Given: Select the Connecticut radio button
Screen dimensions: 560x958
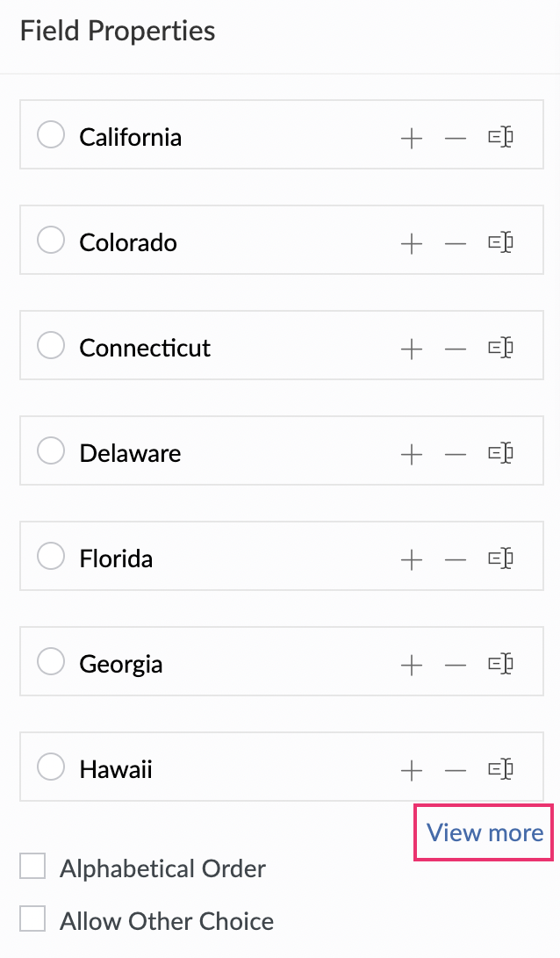Looking at the screenshot, I should [x=51, y=346].
